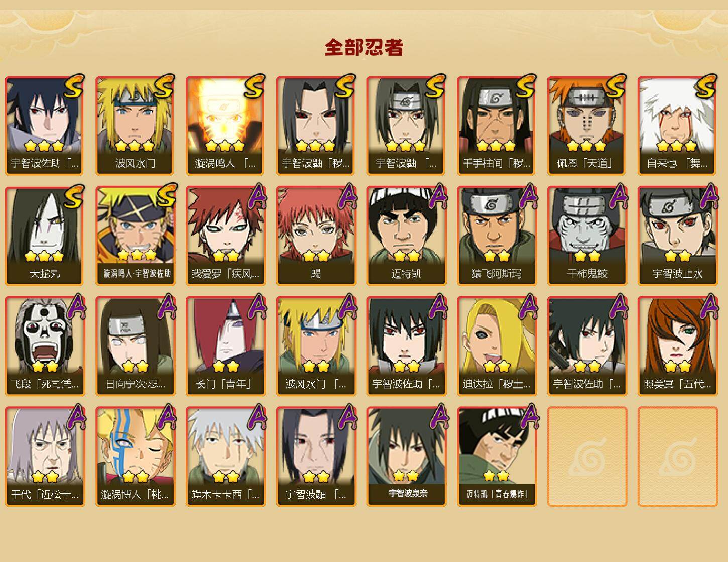Click the first empty ninja slot
The height and width of the screenshot is (562, 728).
pos(587,457)
